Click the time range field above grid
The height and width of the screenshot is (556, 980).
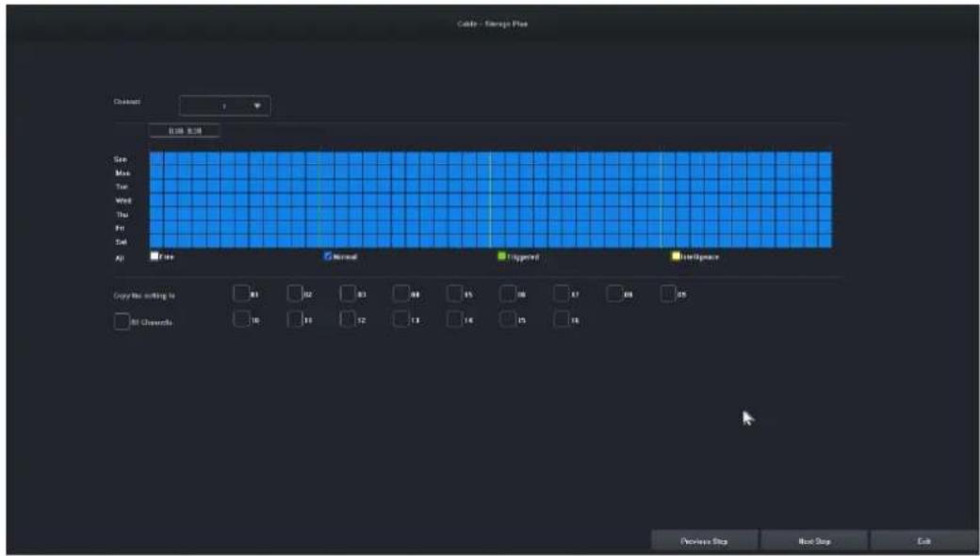tap(185, 131)
